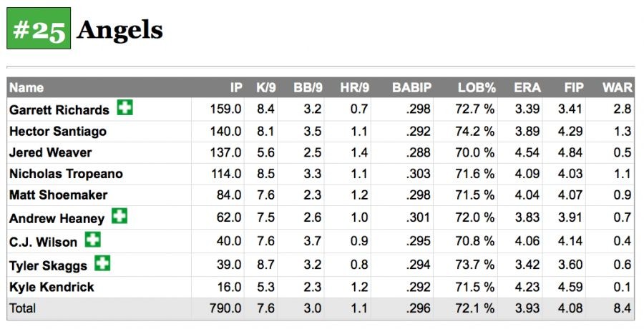
Task: Sort by the BABIP column header
Action: [411, 88]
